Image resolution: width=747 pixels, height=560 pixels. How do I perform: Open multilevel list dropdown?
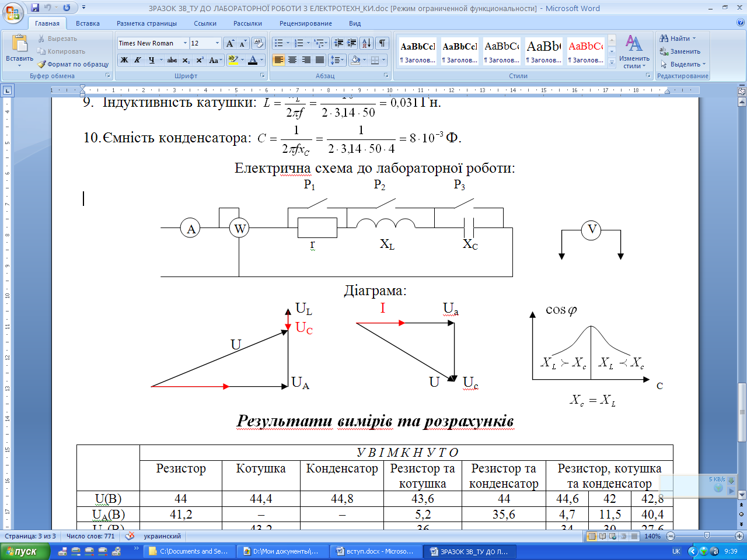[x=321, y=43]
